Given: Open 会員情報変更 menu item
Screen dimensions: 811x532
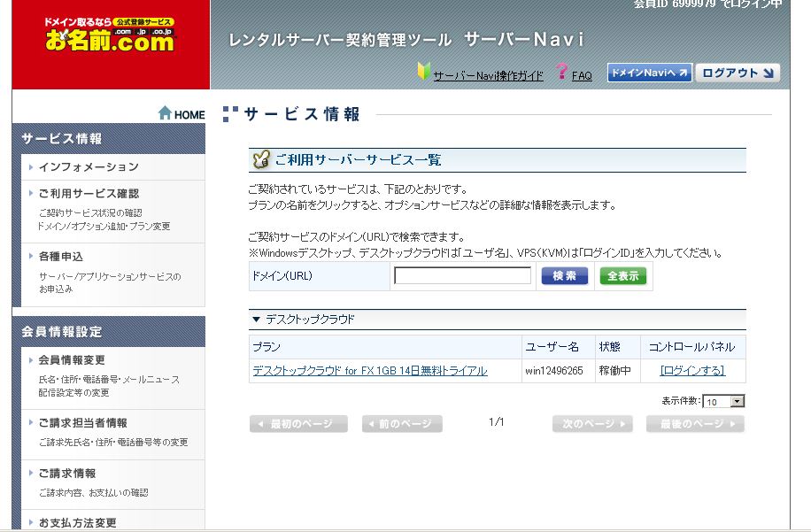Looking at the screenshot, I should (x=72, y=360).
